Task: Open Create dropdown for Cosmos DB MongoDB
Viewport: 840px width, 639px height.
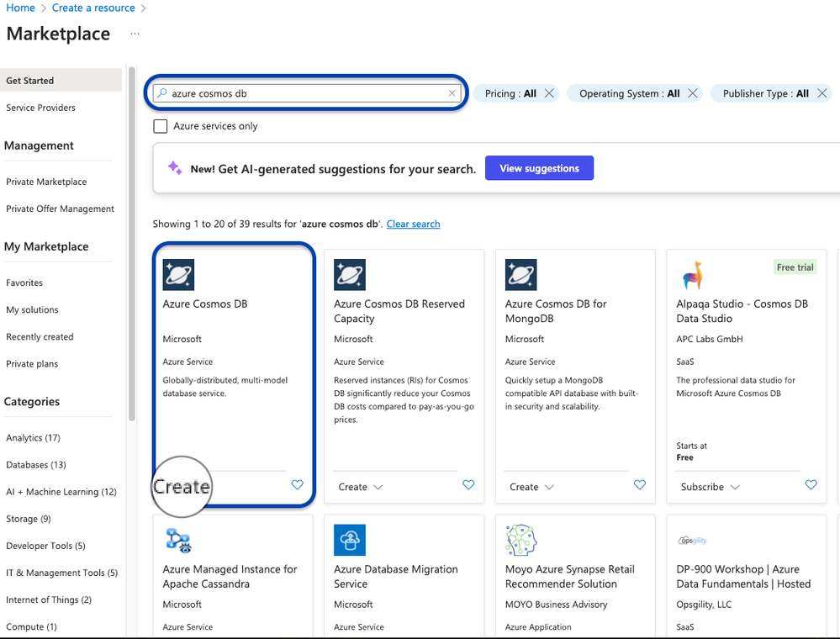Action: (x=531, y=487)
